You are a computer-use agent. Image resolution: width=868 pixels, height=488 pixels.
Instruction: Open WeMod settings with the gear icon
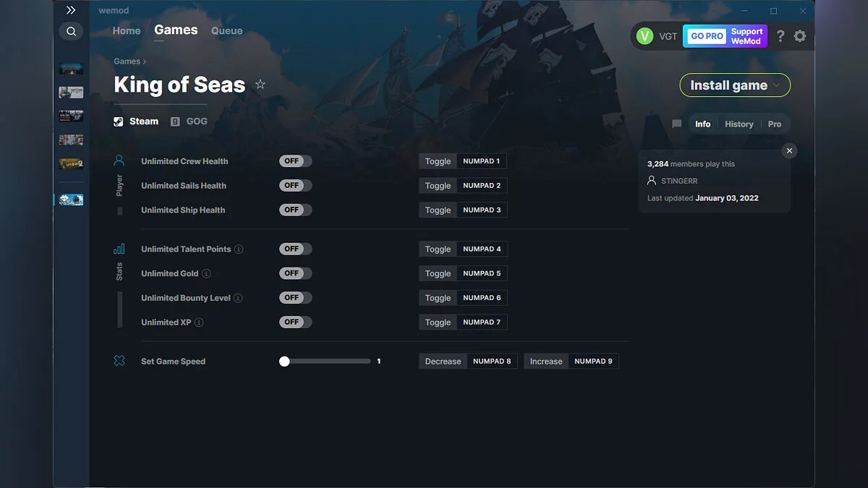click(800, 35)
